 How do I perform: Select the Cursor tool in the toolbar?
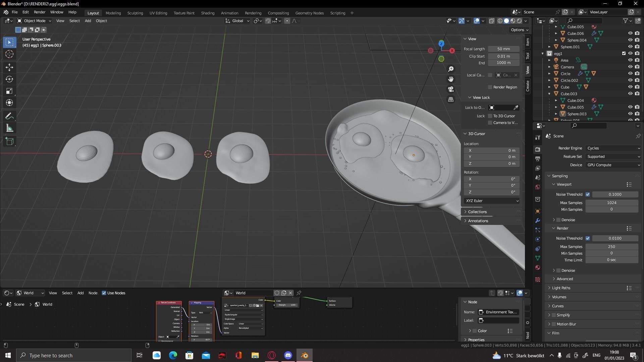coord(9,54)
